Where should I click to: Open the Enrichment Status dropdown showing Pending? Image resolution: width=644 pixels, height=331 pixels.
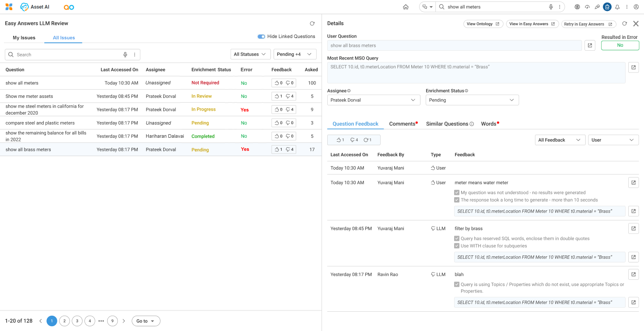point(472,100)
